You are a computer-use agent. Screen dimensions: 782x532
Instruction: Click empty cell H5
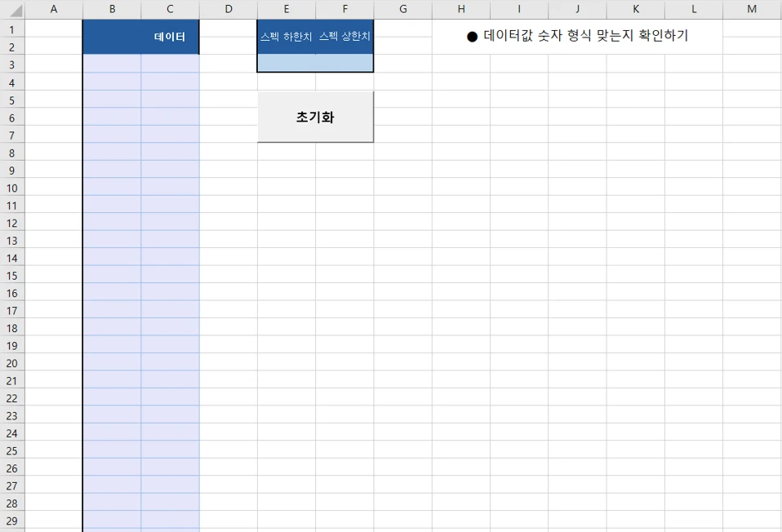pos(461,100)
